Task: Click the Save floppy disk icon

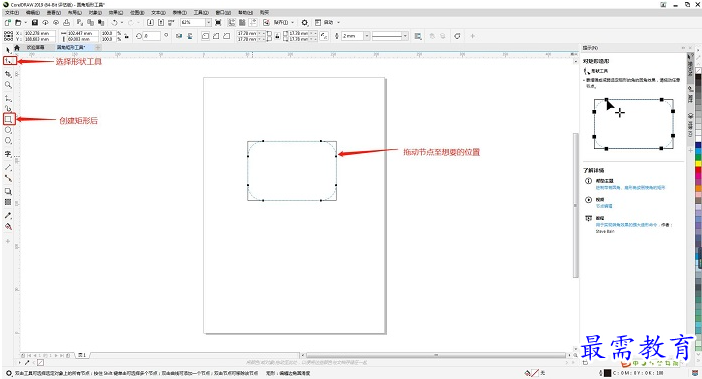Action: click(34, 22)
